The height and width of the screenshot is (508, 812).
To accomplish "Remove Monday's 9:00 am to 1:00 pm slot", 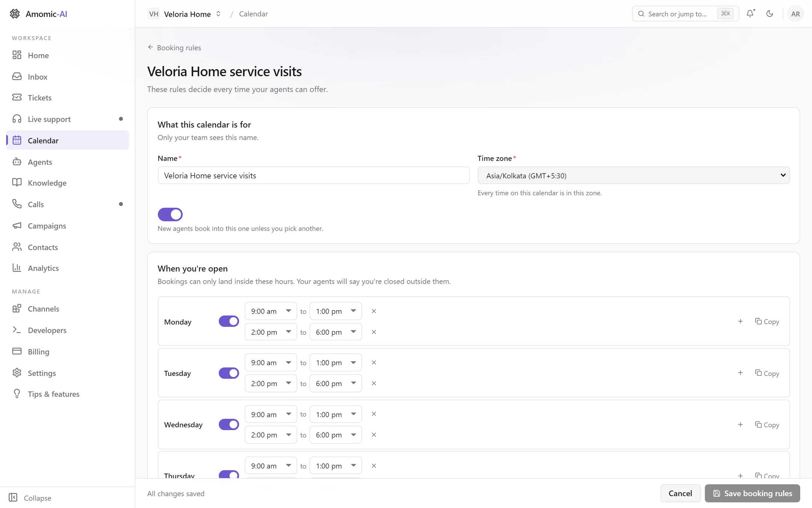I will [x=374, y=311].
